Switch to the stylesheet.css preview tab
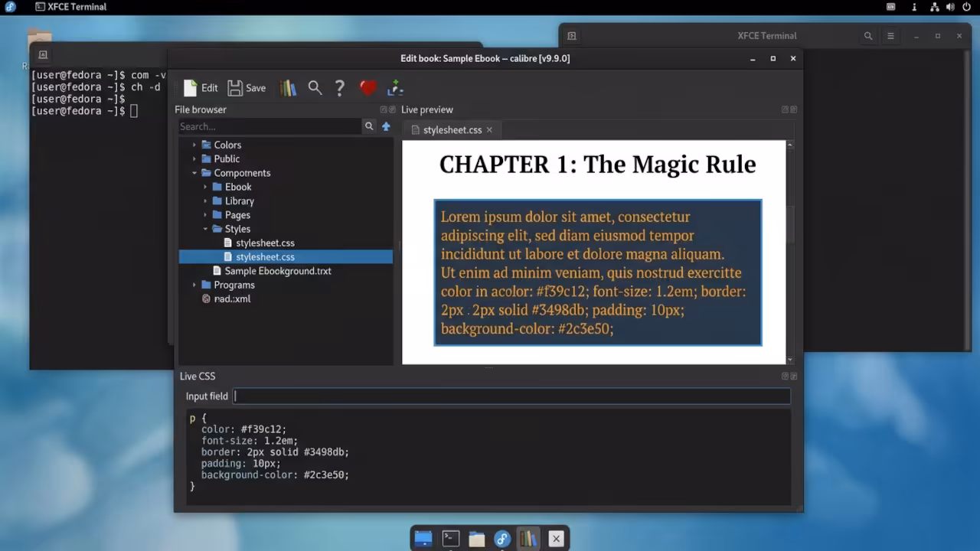Image resolution: width=980 pixels, height=551 pixels. 452,130
